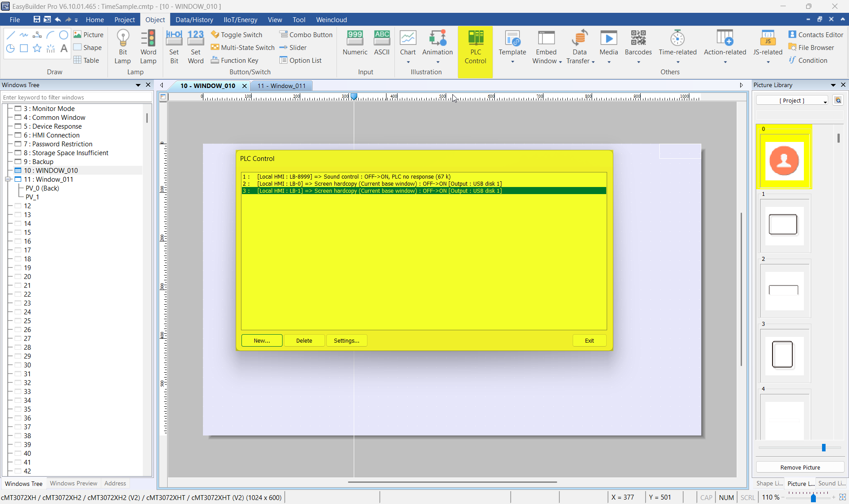Collapse the Window_011 tree node
This screenshot has width=849, height=504.
[x=8, y=179]
